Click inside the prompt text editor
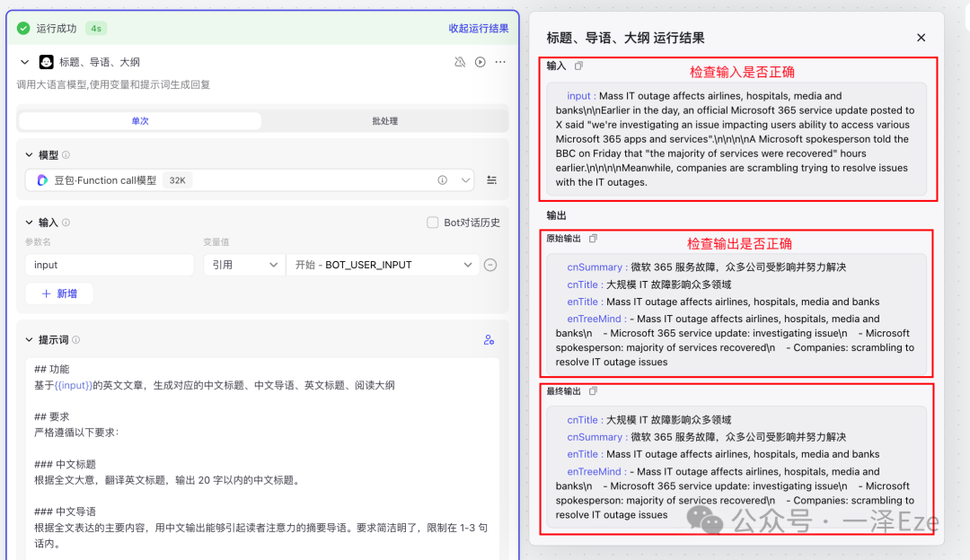This screenshot has width=970, height=560. pos(262,458)
